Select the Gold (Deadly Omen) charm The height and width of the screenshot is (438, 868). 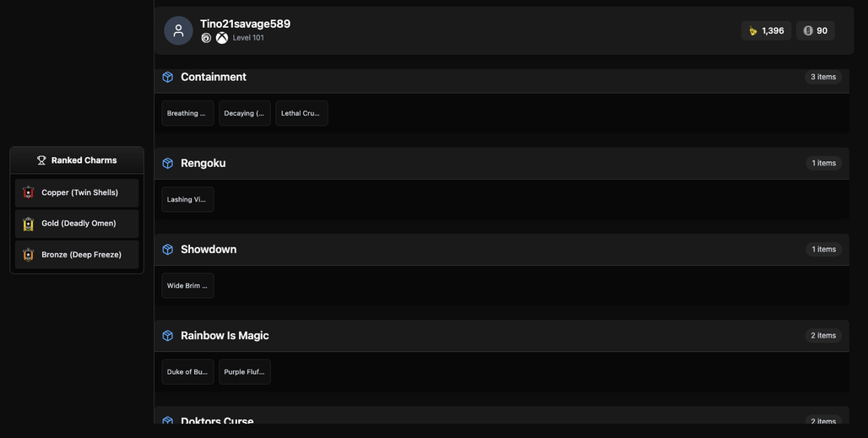(77, 224)
